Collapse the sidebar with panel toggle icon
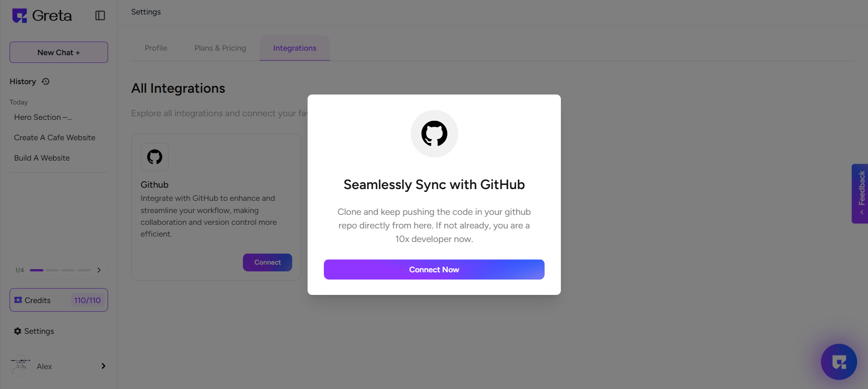 click(100, 16)
